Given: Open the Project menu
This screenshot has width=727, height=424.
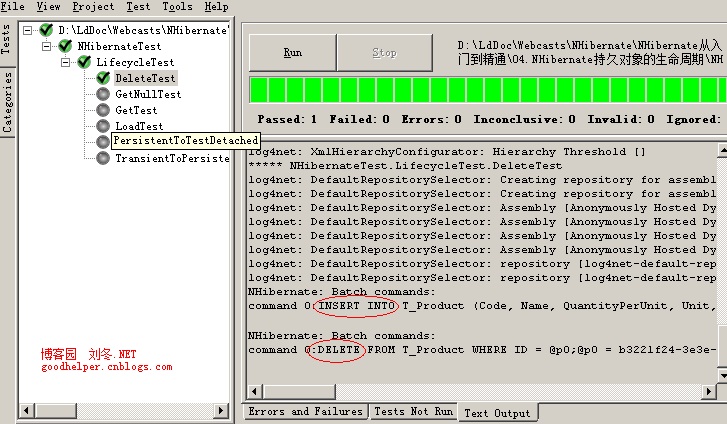Looking at the screenshot, I should tap(93, 6).
